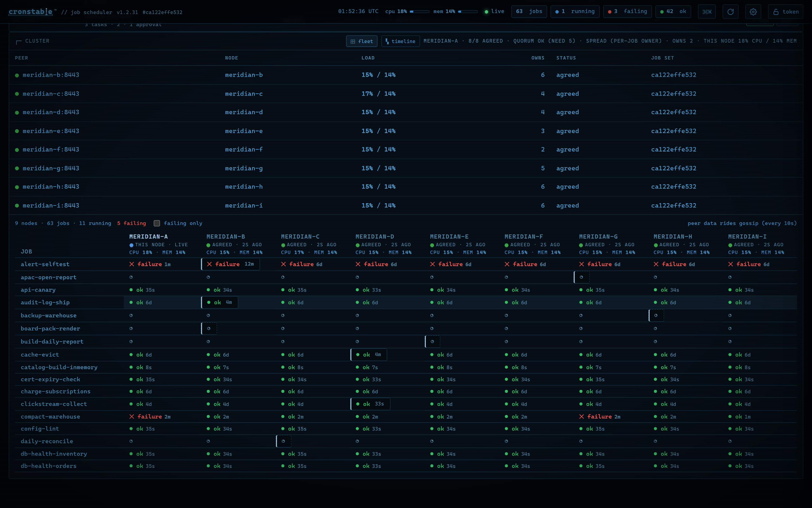Click the cpu usage bar in header
Image resolution: width=812 pixels, height=508 pixels.
pyautogui.click(x=420, y=11)
